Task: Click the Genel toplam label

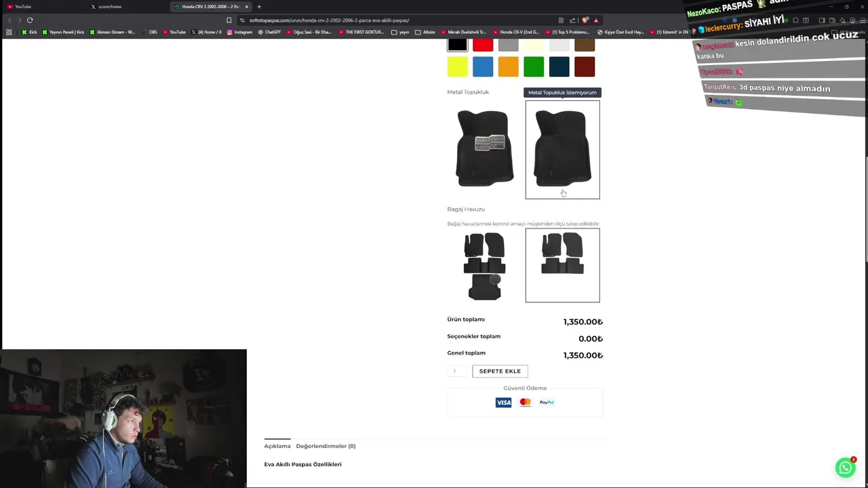Action: click(466, 353)
